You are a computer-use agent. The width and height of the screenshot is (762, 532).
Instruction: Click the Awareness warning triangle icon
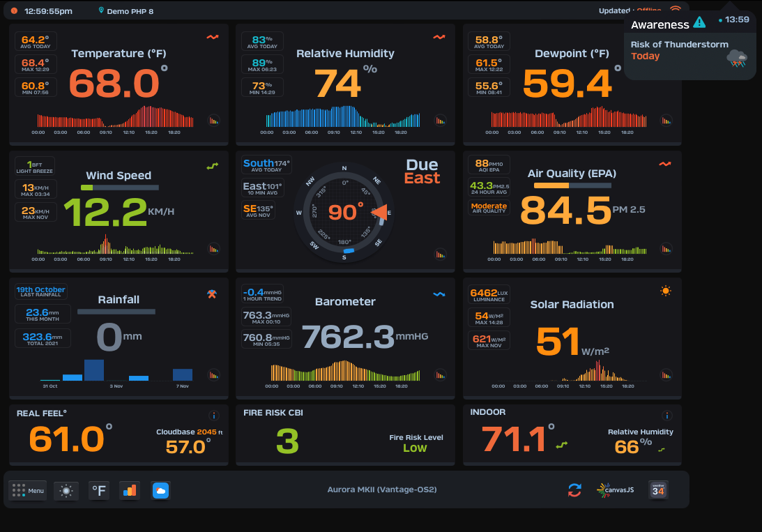coord(699,22)
